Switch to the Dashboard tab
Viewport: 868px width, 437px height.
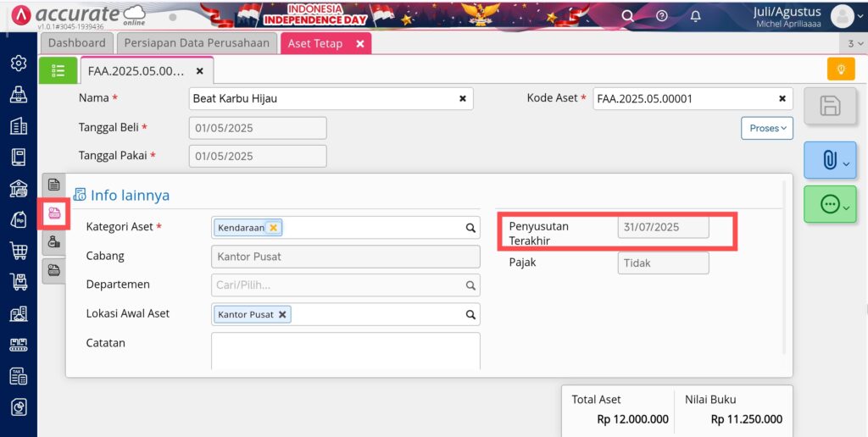(76, 43)
